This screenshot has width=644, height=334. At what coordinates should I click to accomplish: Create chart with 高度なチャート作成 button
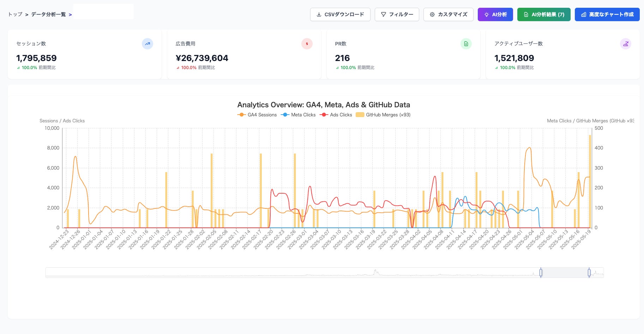pyautogui.click(x=607, y=14)
